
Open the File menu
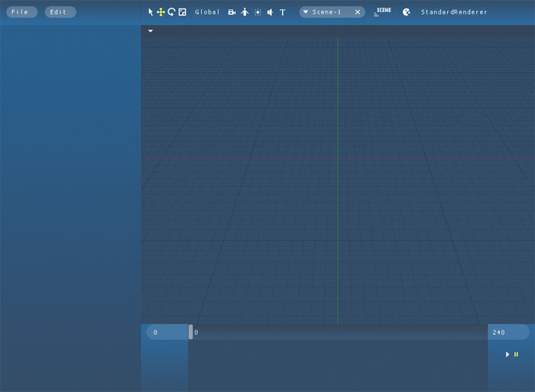21,12
